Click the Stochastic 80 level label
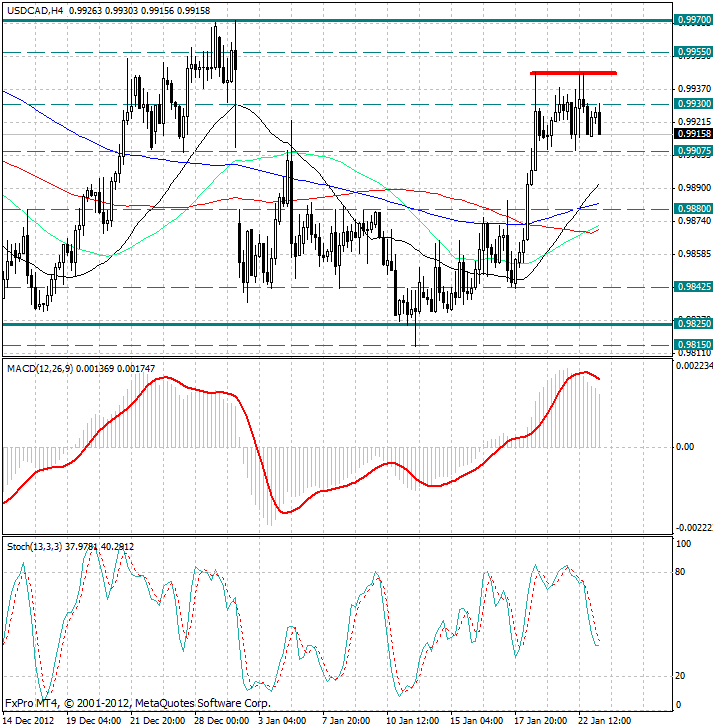 coord(680,572)
